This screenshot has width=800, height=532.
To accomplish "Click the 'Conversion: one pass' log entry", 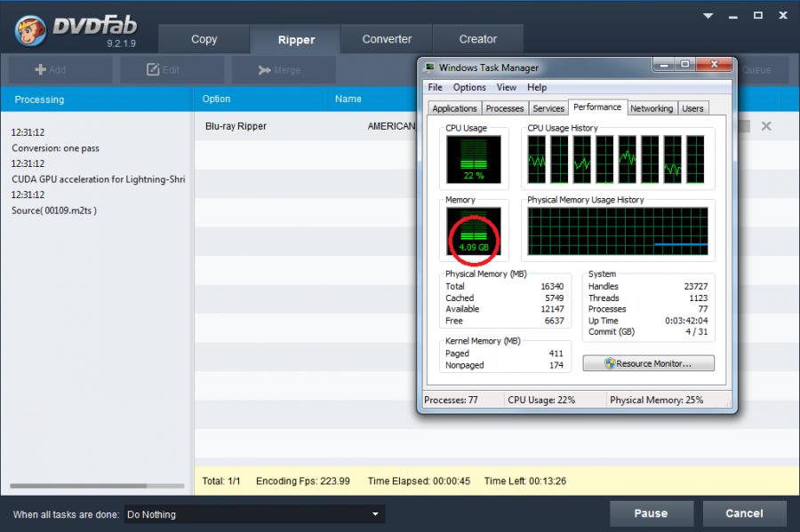I will 56,148.
